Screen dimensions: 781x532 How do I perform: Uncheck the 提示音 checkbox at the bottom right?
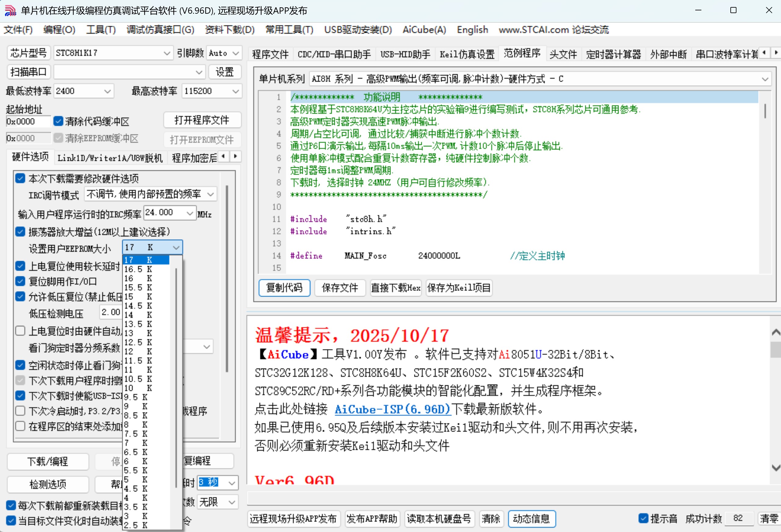[643, 519]
